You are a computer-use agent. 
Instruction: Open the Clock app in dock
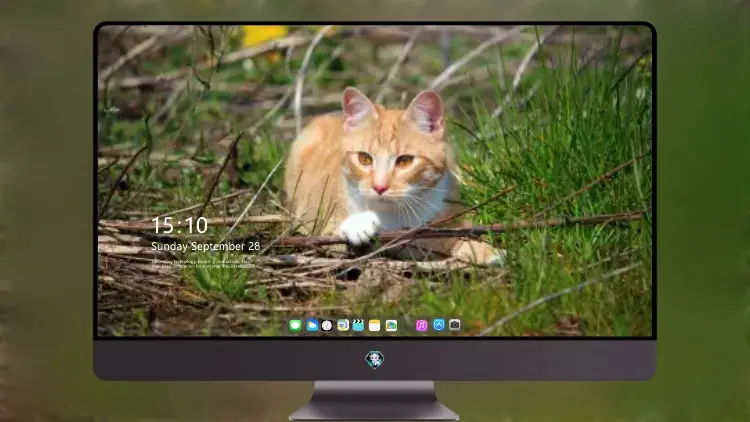(x=327, y=325)
